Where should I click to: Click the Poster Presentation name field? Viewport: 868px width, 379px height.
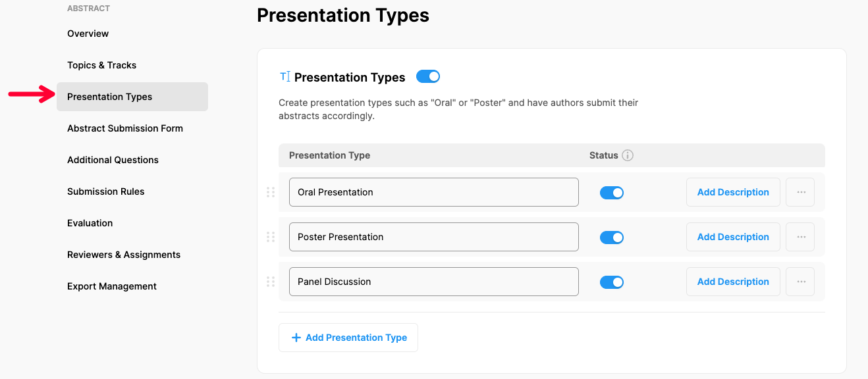pos(433,237)
